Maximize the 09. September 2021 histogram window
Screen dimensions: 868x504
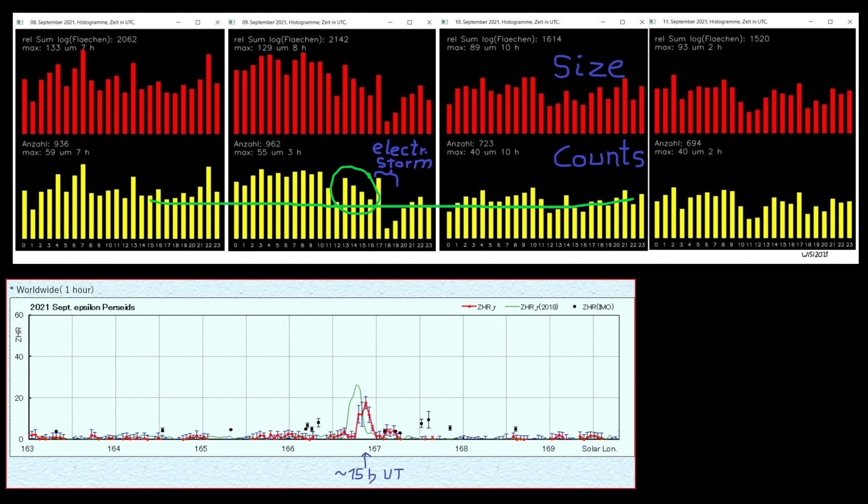click(410, 22)
